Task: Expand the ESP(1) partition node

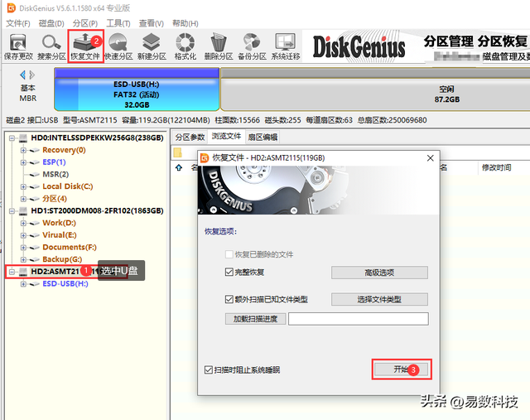Action: pyautogui.click(x=23, y=162)
